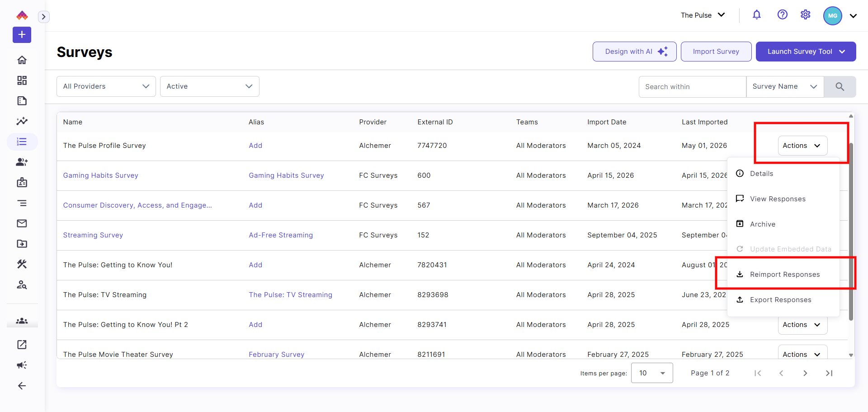Open the notifications bell icon
This screenshot has height=412, width=868.
click(756, 15)
